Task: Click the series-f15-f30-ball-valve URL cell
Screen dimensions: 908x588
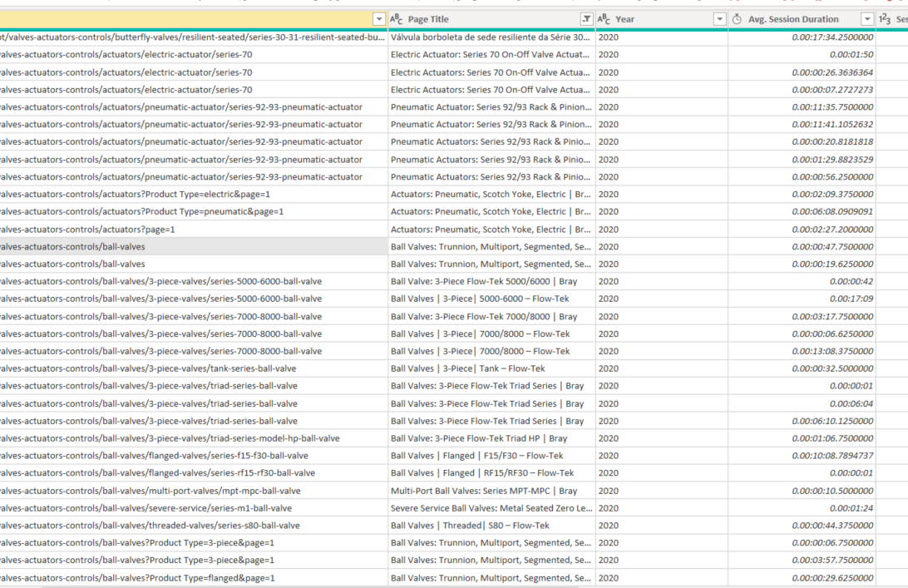Action: [x=194, y=456]
